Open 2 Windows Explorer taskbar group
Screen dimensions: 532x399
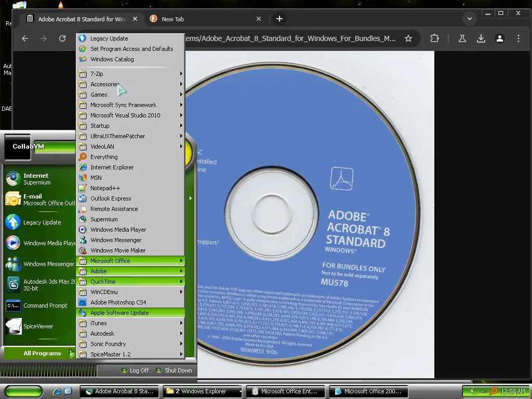click(203, 392)
